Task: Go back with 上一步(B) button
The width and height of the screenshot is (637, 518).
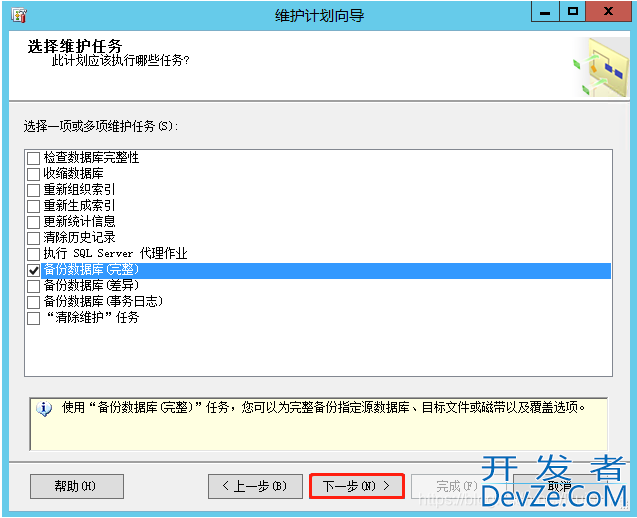Action: click(x=254, y=486)
